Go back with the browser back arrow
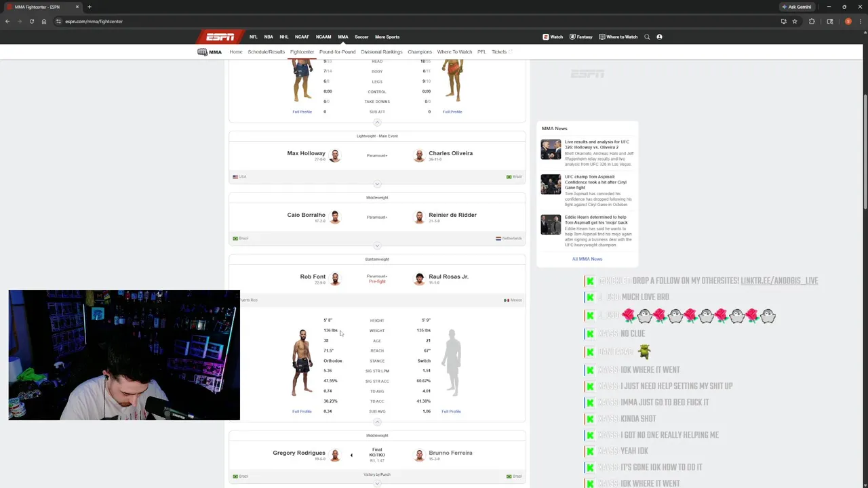Viewport: 868px width, 488px height. point(7,21)
